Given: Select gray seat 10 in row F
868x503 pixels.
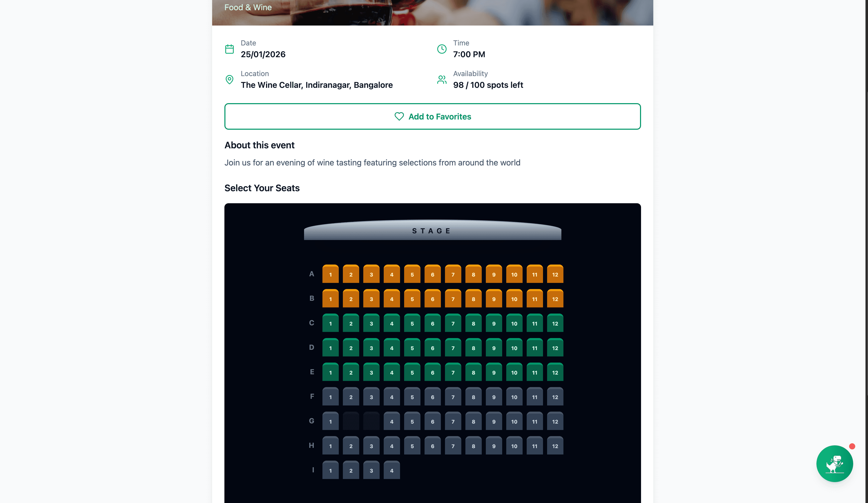Looking at the screenshot, I should (514, 397).
